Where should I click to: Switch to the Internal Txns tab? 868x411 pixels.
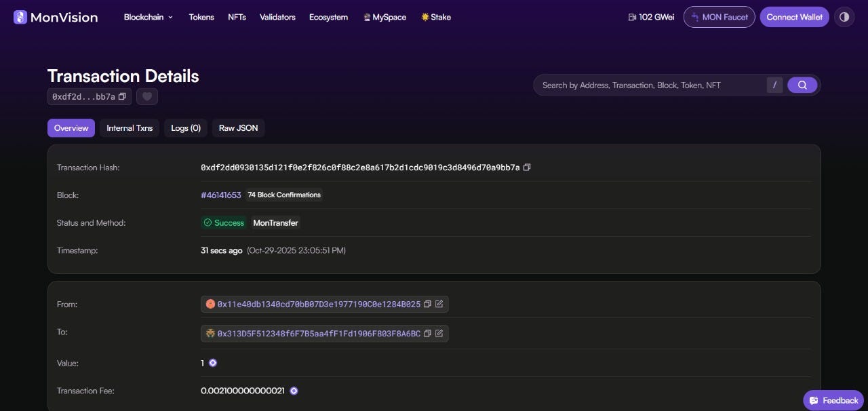[130, 128]
